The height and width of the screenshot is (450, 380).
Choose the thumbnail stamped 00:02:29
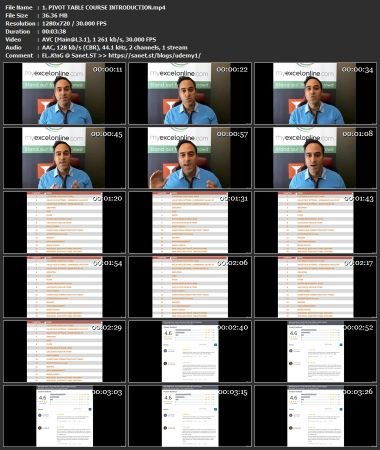click(65, 351)
